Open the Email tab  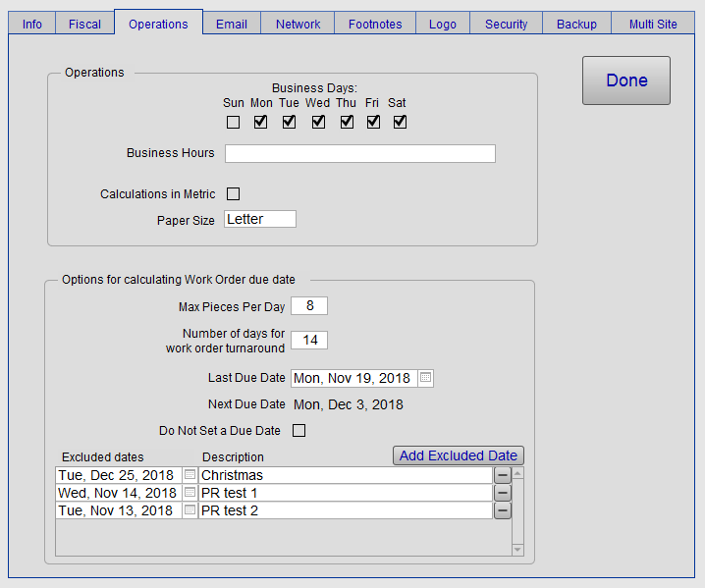tap(232, 24)
